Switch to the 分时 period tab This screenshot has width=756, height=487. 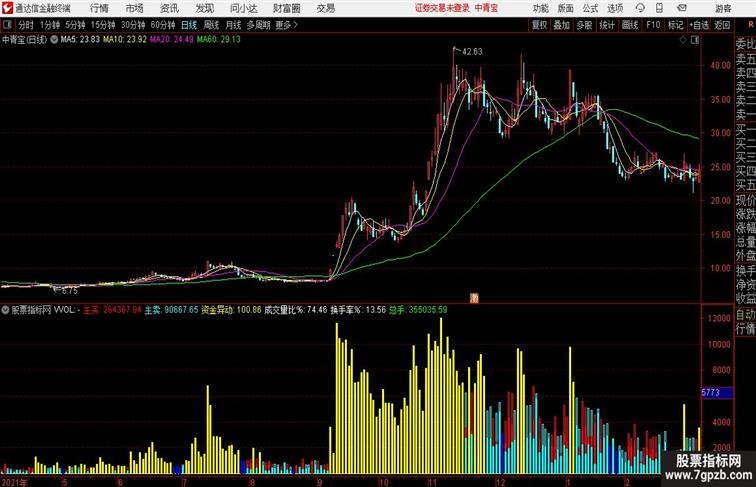(26, 25)
